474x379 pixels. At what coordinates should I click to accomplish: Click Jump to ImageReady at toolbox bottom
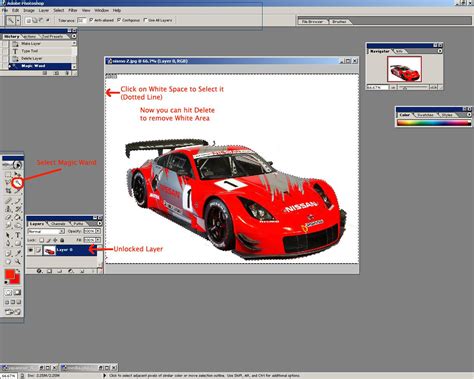tap(13, 312)
